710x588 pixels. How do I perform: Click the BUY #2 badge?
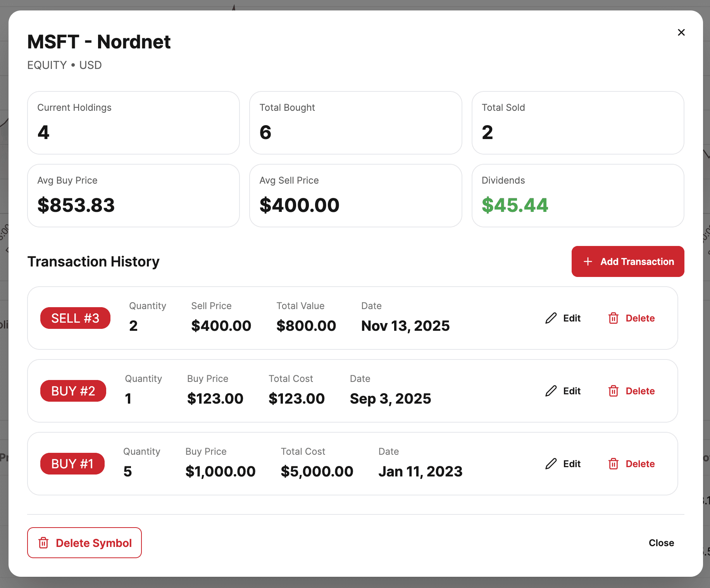(73, 391)
